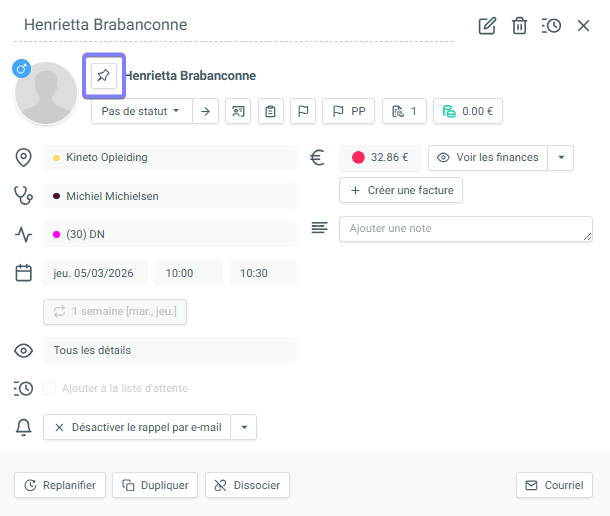The height and width of the screenshot is (516, 610).
Task: Click Créer une facture
Action: coord(401,190)
